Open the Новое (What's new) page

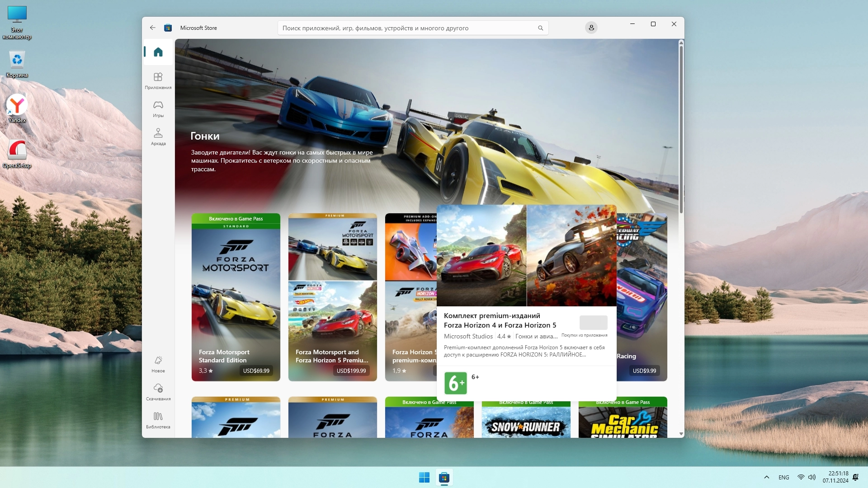158,364
